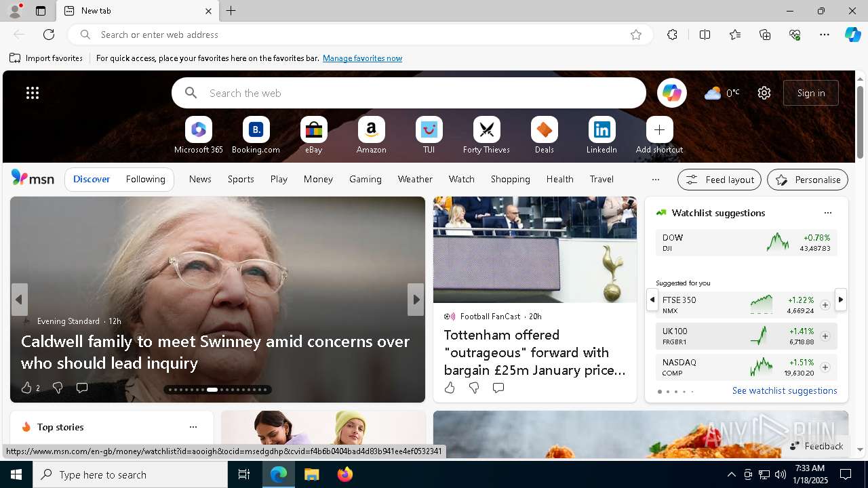Viewport: 868px width, 488px height.
Task: Open the tab actions menu icon
Action: pyautogui.click(x=41, y=11)
